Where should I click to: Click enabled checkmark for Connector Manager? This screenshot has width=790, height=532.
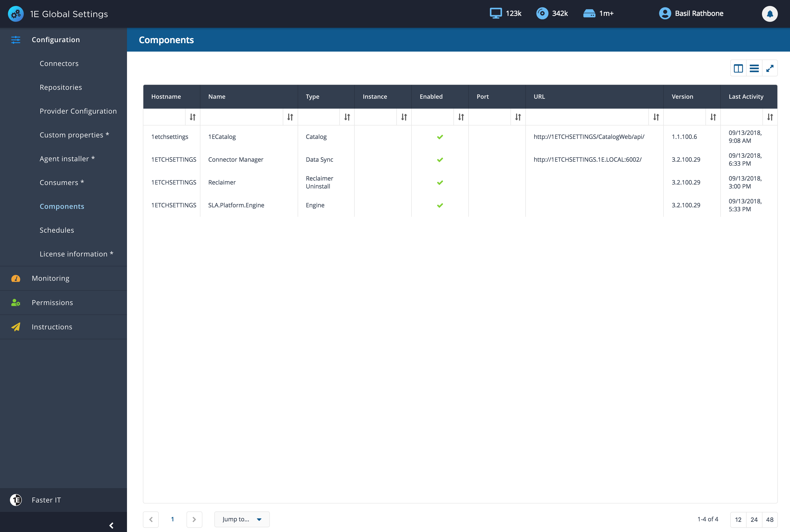coord(440,160)
